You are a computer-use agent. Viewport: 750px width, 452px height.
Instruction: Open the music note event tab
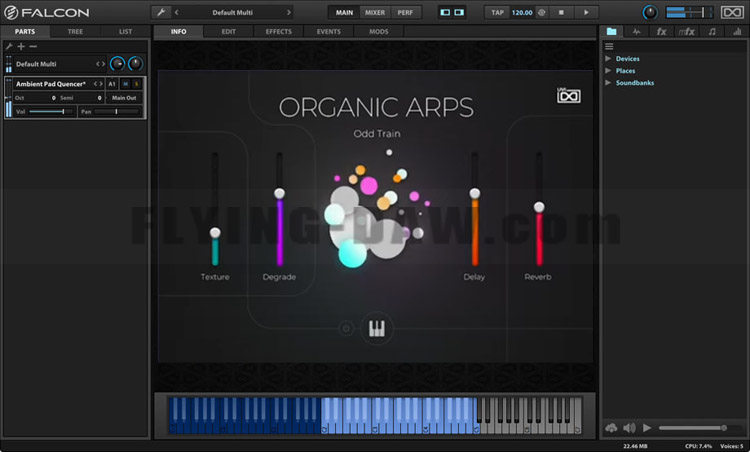[x=712, y=32]
